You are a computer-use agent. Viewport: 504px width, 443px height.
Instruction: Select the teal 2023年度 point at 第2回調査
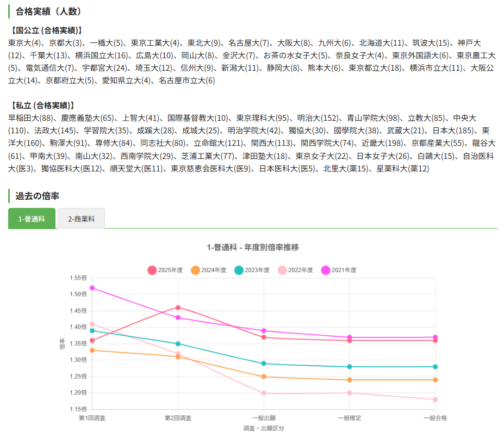(178, 344)
